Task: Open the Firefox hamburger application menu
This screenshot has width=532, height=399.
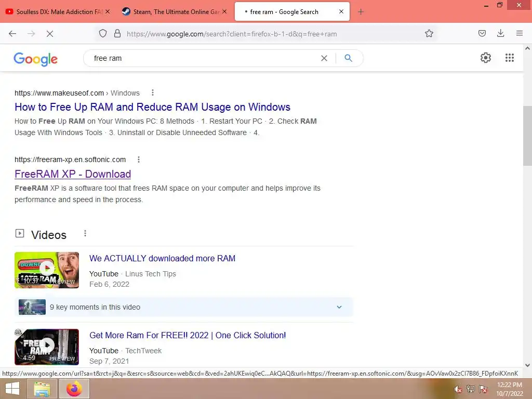Action: click(x=519, y=33)
